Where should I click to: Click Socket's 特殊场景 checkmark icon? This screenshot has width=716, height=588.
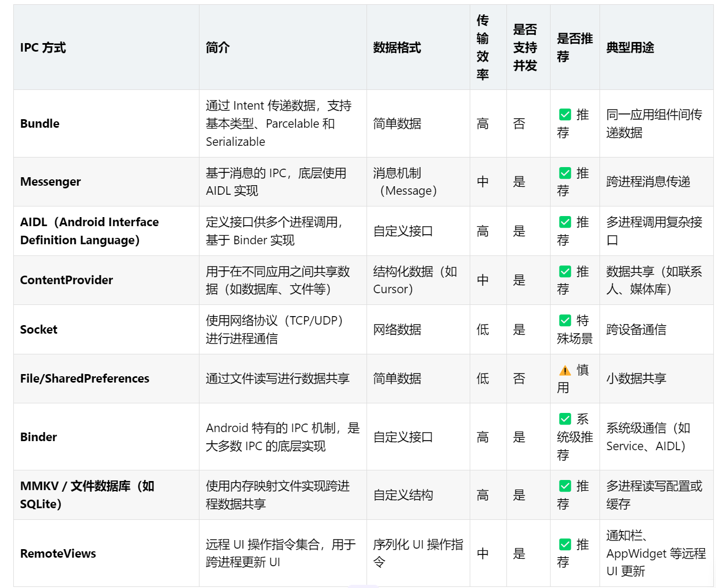(x=564, y=321)
